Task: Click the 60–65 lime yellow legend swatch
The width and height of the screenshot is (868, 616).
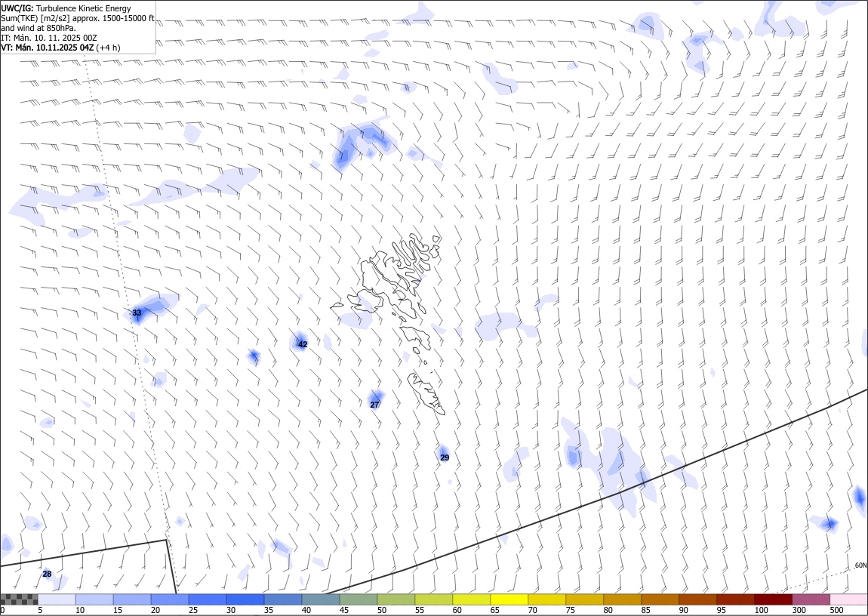Action: 471,599
